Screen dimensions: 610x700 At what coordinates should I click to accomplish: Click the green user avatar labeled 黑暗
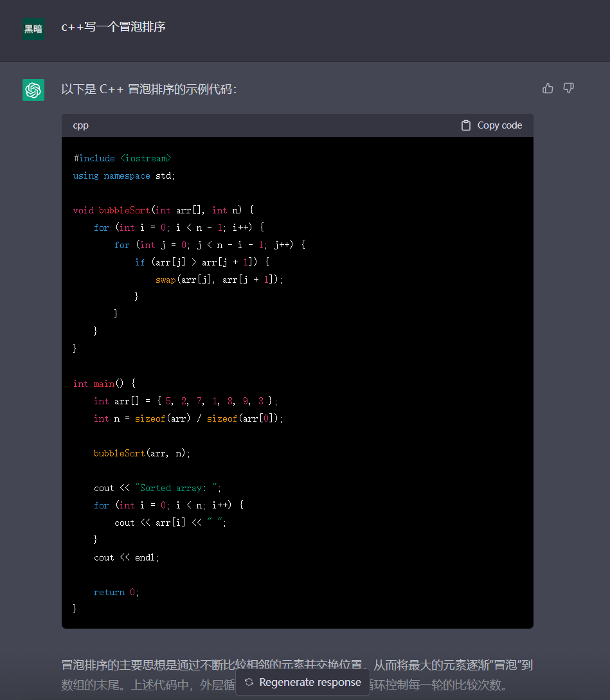33,29
